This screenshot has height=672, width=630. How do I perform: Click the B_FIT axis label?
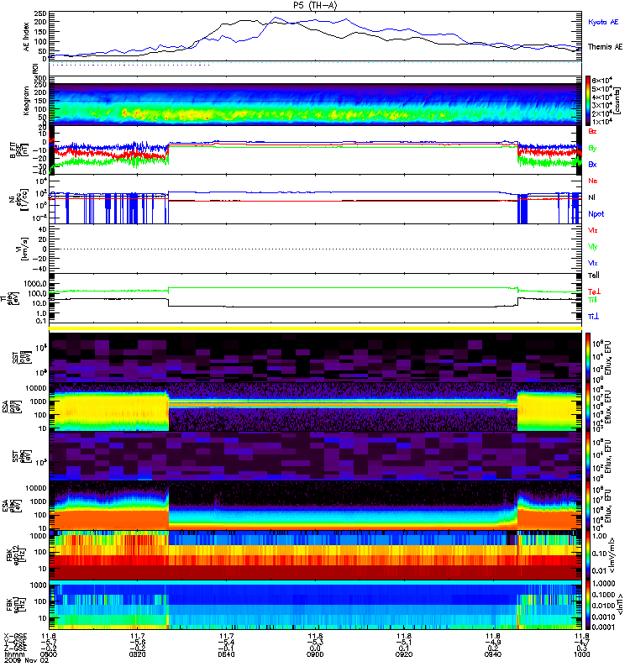click(x=14, y=150)
